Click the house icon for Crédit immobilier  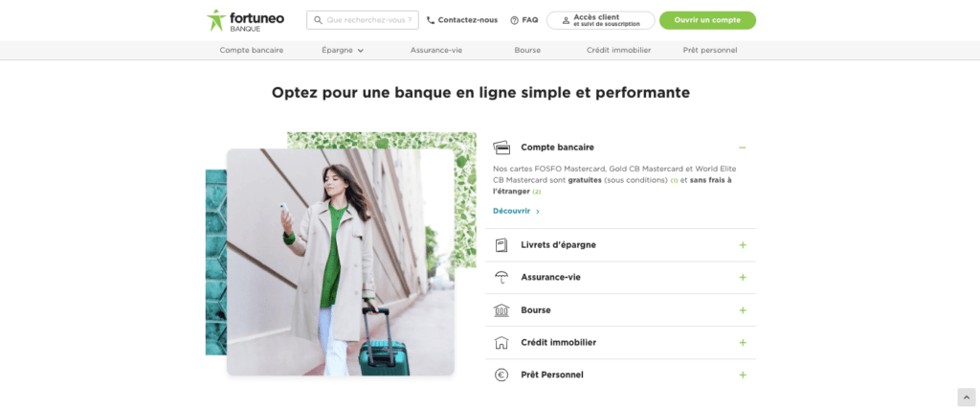coord(501,342)
